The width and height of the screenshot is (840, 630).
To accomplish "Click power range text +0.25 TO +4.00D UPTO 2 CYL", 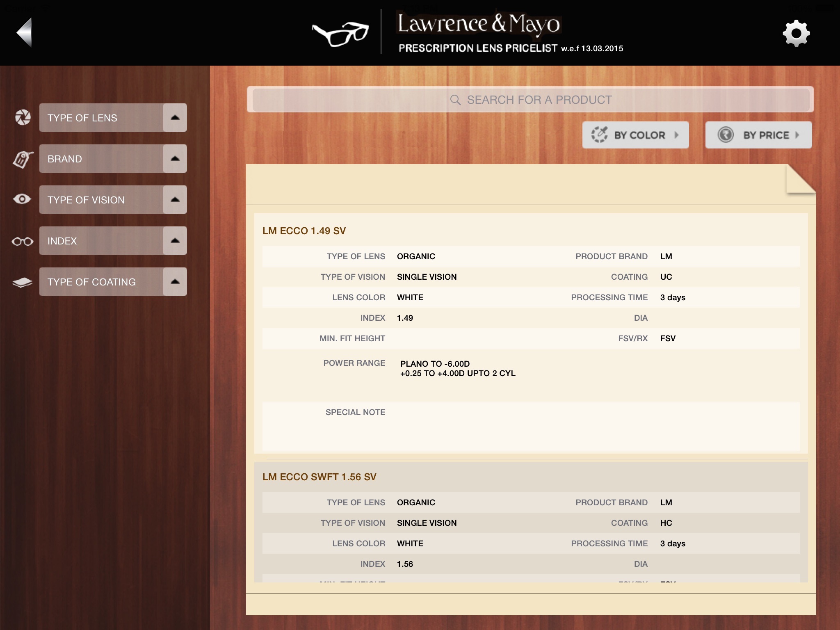I will 458,373.
